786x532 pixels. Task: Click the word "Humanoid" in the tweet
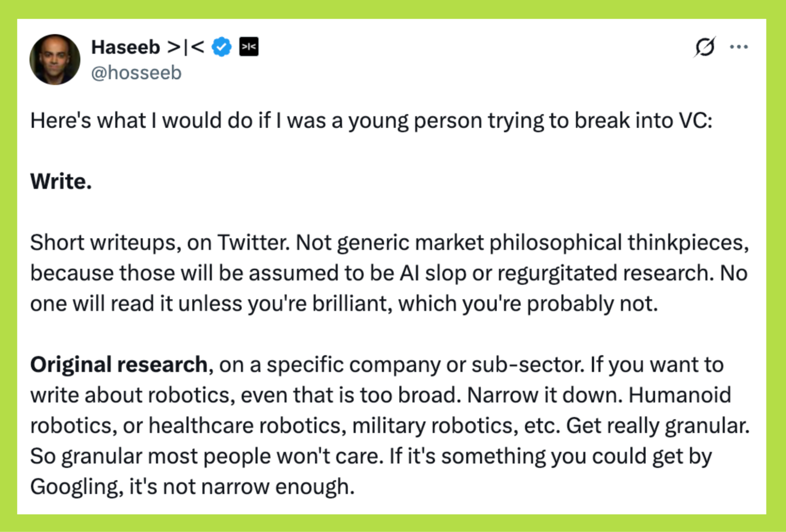679,395
